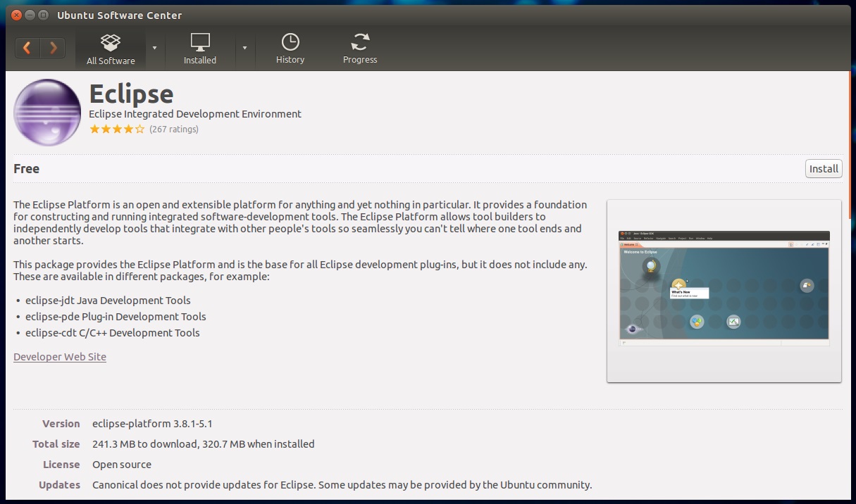This screenshot has width=856, height=504.
Task: Select the Open source license text
Action: (122, 465)
